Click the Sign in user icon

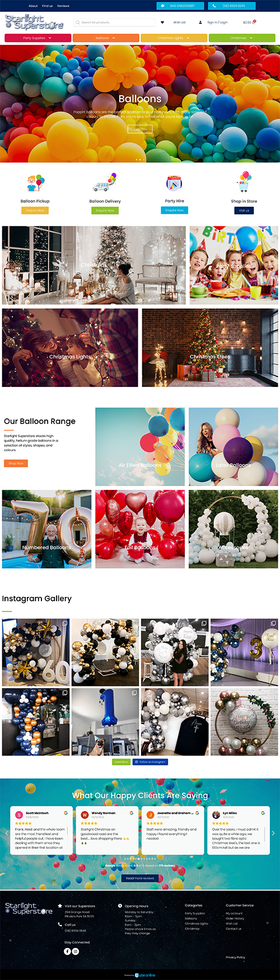coord(200,22)
